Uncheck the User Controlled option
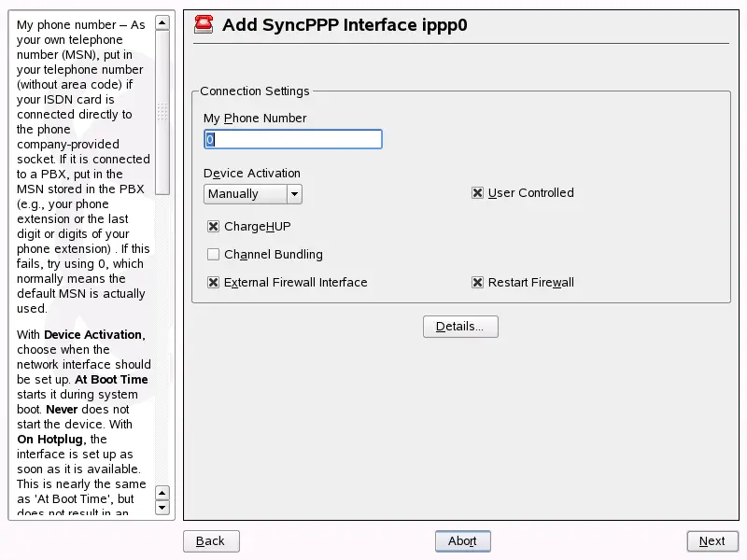This screenshot has width=747, height=560. click(x=478, y=193)
